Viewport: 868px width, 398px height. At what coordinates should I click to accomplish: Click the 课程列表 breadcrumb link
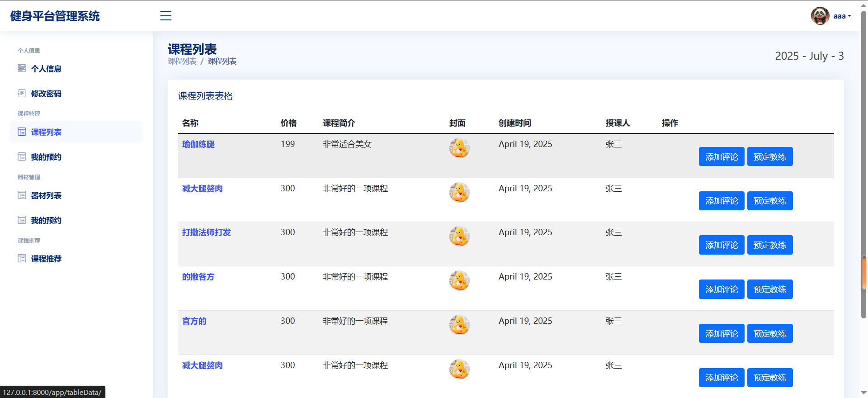pyautogui.click(x=182, y=62)
